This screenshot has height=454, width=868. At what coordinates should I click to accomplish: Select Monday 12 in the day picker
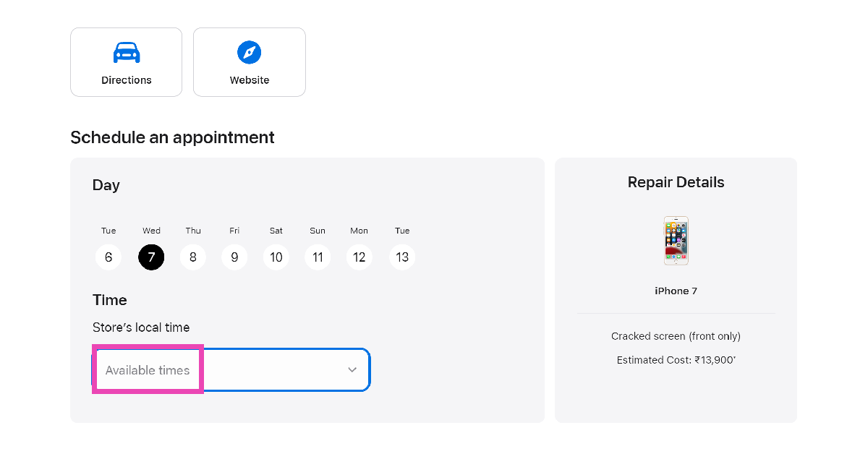point(359,257)
